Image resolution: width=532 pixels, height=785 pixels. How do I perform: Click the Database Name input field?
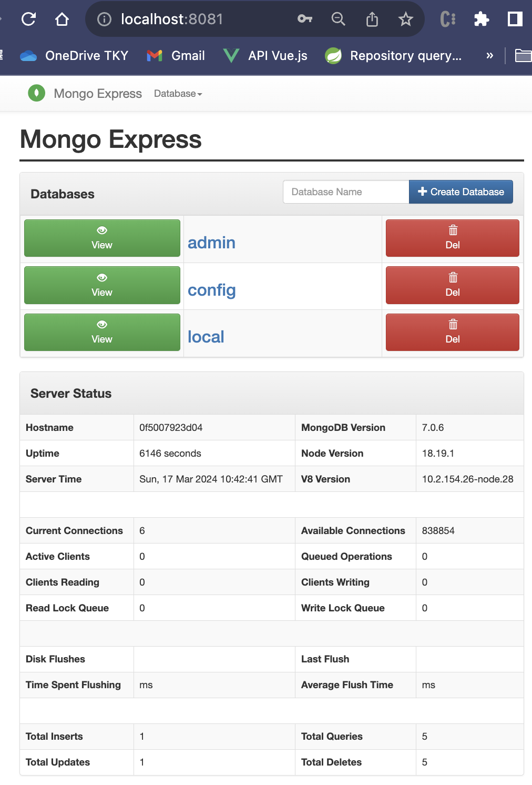345,192
